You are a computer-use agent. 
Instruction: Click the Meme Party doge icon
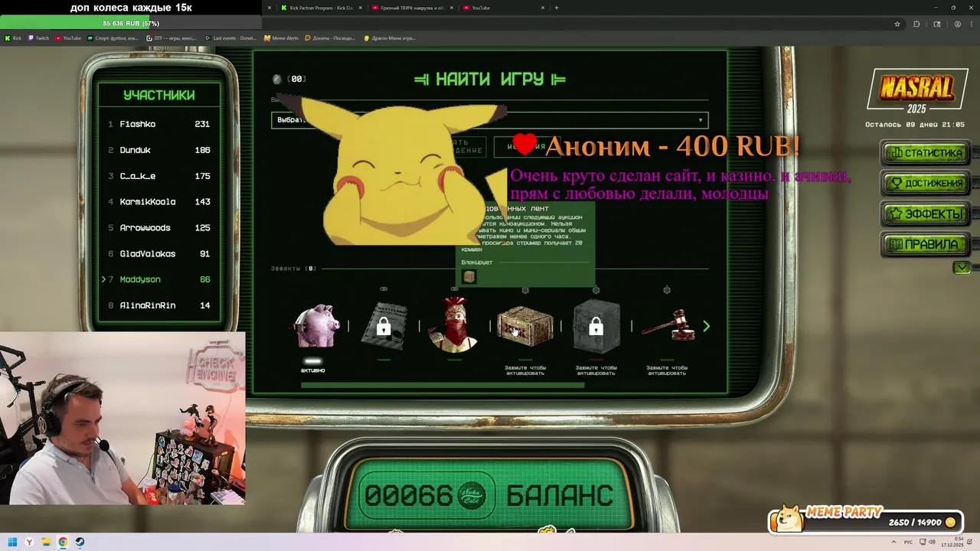point(789,519)
